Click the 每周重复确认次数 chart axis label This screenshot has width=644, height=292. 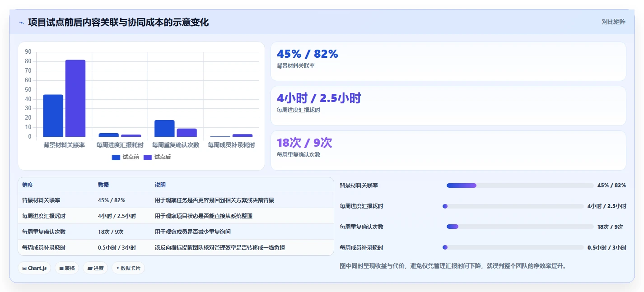coord(176,145)
